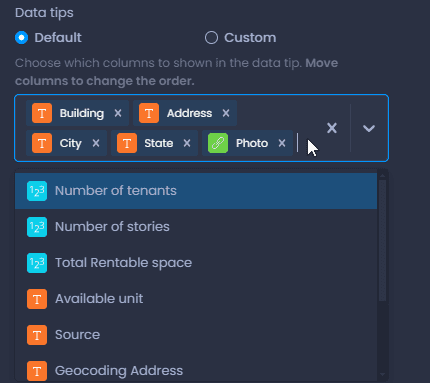This screenshot has width=430, height=383.
Task: Click numeric type icon beside Number of tenants
Action: pyautogui.click(x=37, y=191)
